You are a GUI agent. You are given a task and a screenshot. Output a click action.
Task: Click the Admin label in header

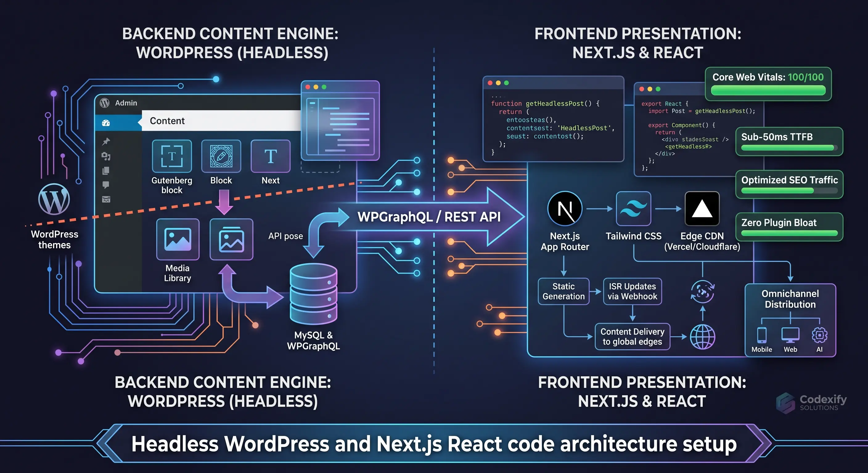[126, 103]
